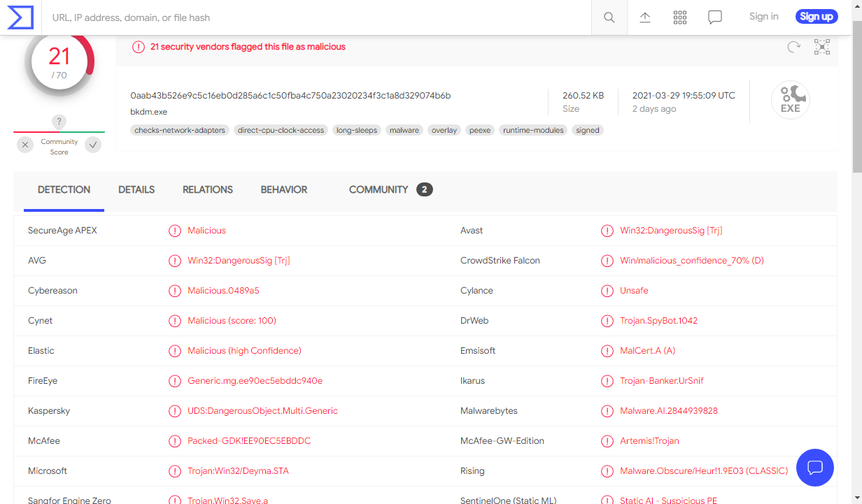Click alert icon beside Unsafe Cylance result
The width and height of the screenshot is (862, 504).
point(607,291)
